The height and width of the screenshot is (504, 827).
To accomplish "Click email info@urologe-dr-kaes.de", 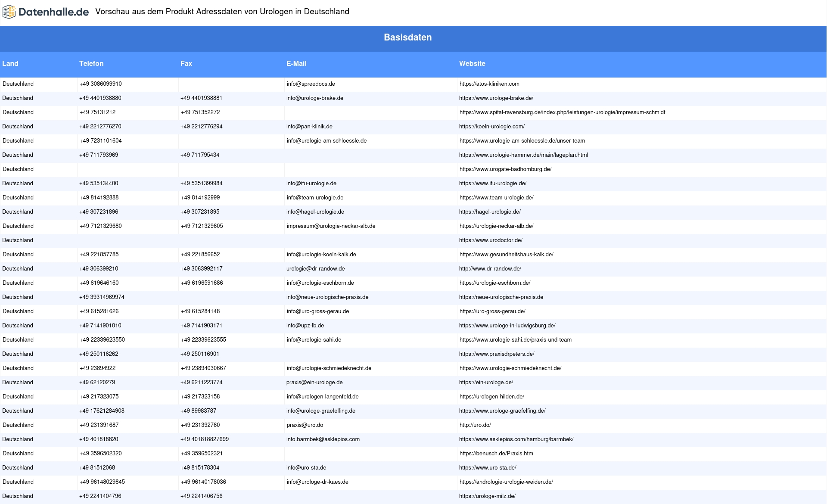I will 317,482.
